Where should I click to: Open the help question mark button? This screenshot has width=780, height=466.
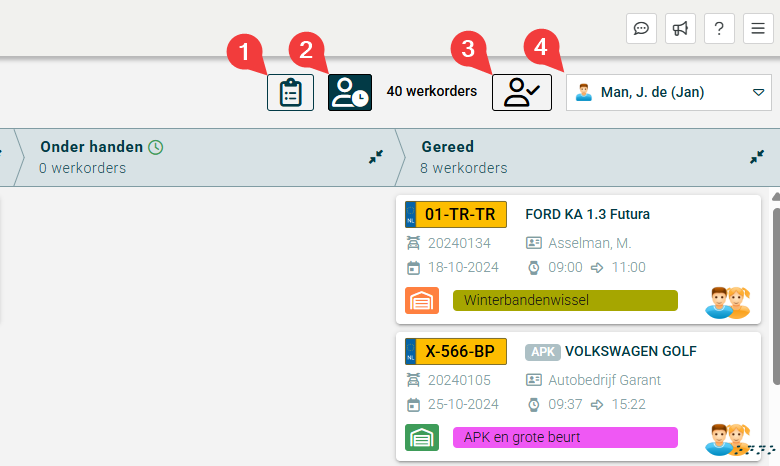tap(719, 29)
